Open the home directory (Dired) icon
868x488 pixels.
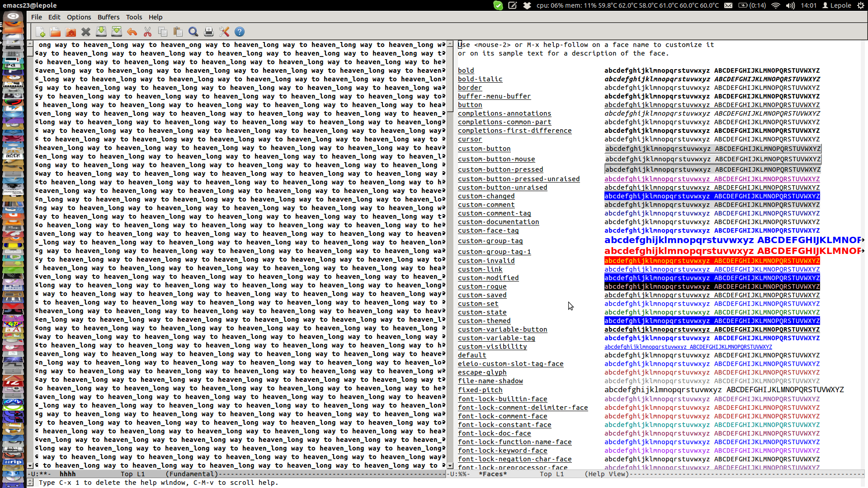click(x=71, y=32)
